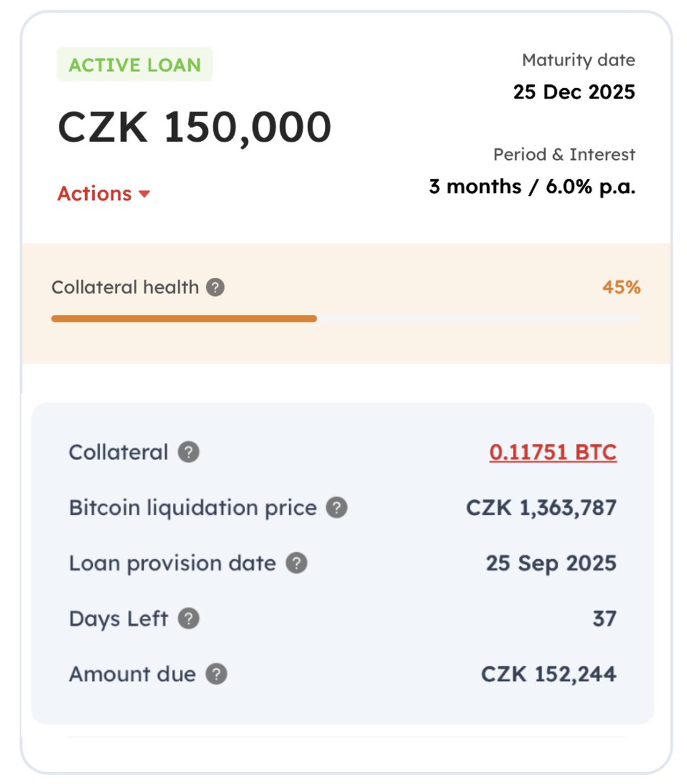
Task: Click the Days Left help icon
Action: pyautogui.click(x=189, y=619)
